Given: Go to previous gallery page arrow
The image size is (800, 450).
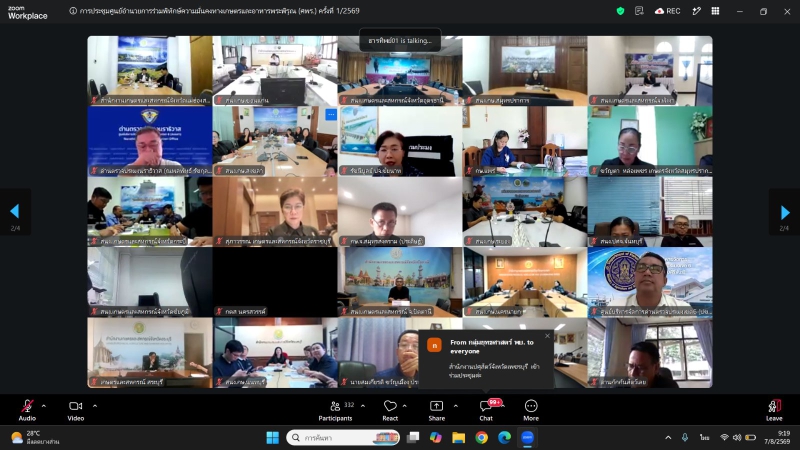Looking at the screenshot, I should (x=15, y=211).
